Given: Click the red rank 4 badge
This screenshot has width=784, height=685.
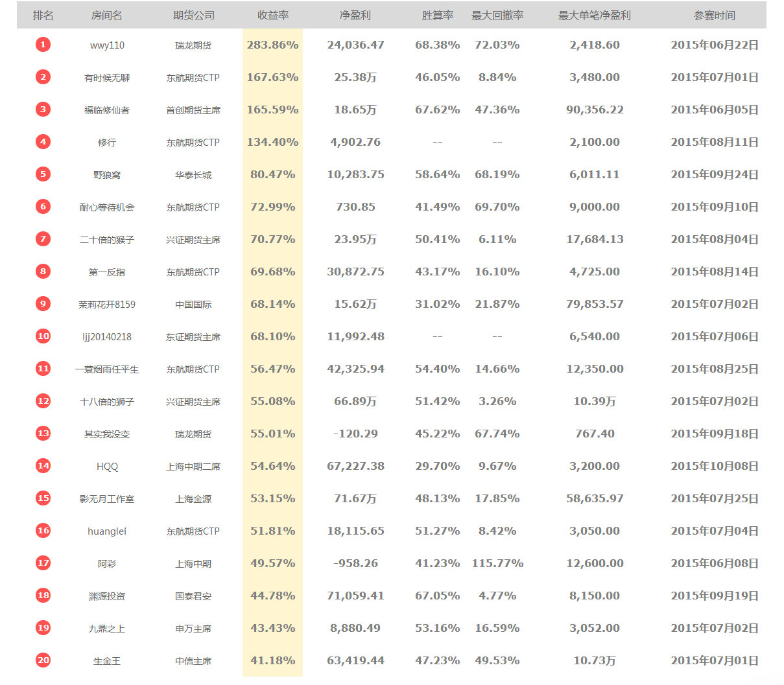Looking at the screenshot, I should tap(43, 142).
